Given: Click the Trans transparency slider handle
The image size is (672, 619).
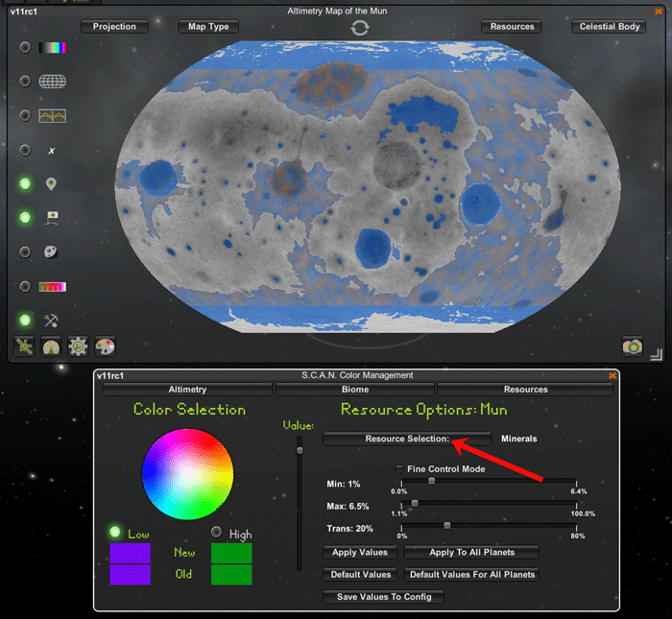Looking at the screenshot, I should click(447, 525).
